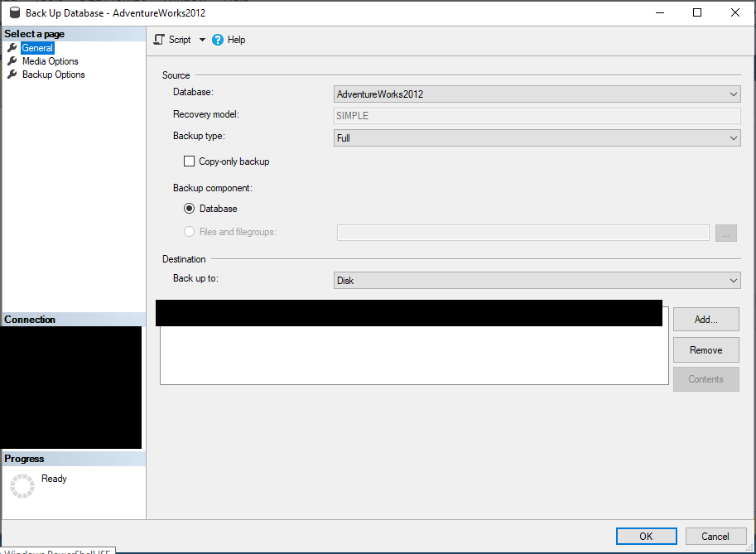This screenshot has width=756, height=554.
Task: Click the 'Select a page' header
Action: [34, 34]
